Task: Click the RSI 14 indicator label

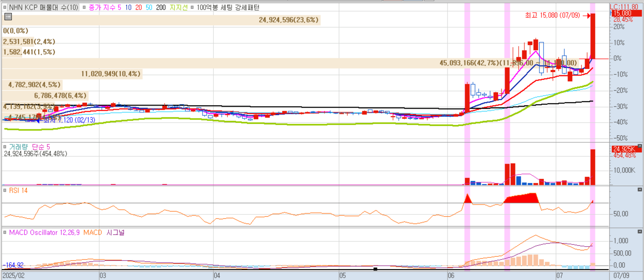Action: click(x=18, y=190)
